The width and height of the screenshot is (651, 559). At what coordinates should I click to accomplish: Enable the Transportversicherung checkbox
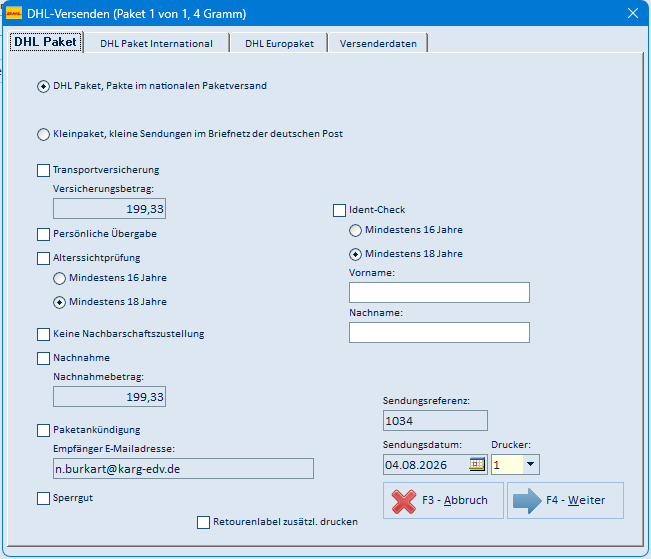tap(43, 170)
